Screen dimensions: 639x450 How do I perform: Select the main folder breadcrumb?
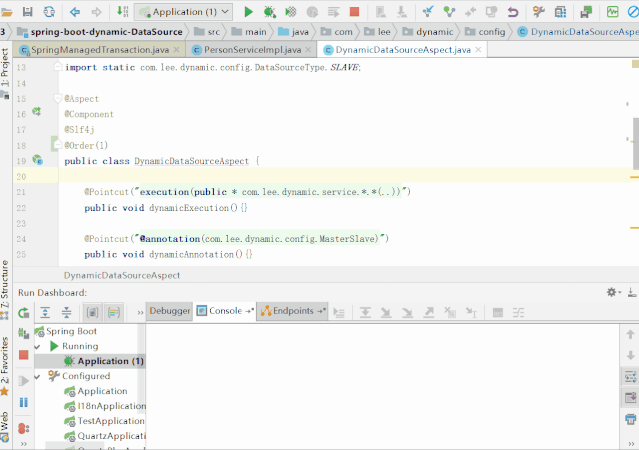[249, 32]
